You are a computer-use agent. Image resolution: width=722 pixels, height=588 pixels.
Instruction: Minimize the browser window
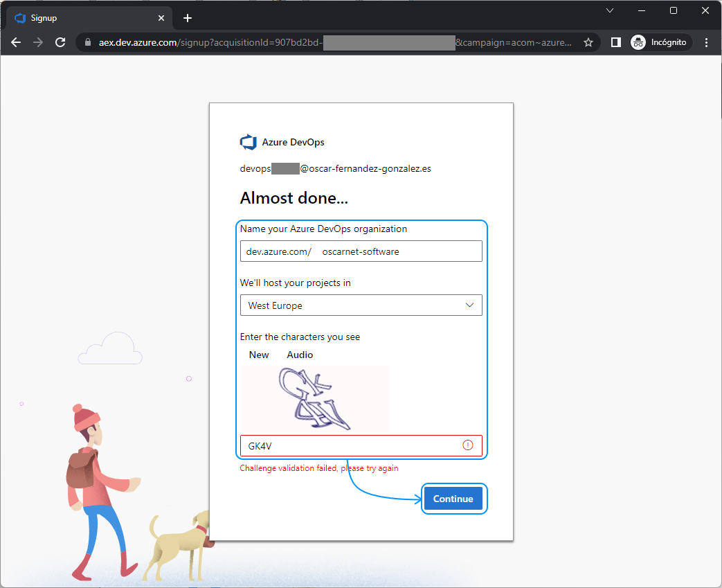click(x=642, y=10)
